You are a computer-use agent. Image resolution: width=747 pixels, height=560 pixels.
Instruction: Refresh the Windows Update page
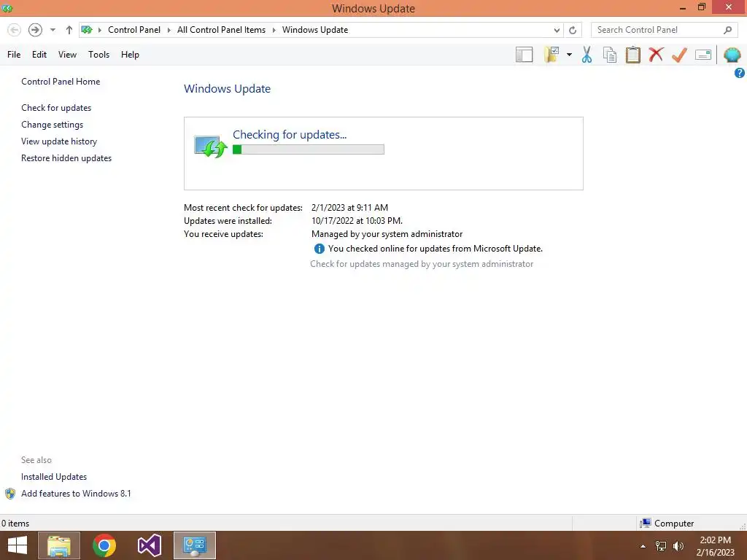click(x=573, y=30)
